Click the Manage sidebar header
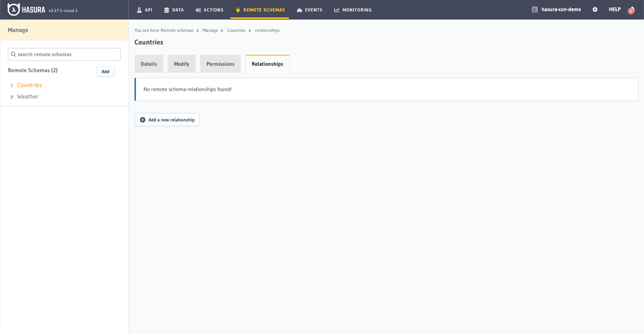Image resolution: width=644 pixels, height=334 pixels. tap(64, 30)
